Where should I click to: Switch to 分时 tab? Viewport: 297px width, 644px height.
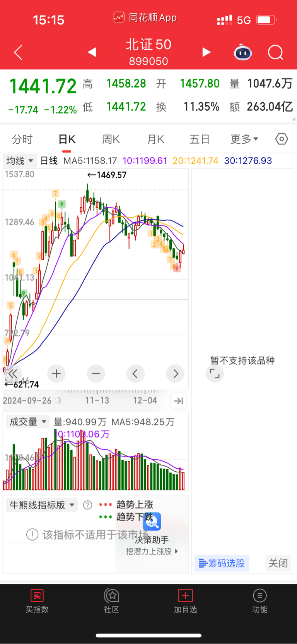(22, 139)
